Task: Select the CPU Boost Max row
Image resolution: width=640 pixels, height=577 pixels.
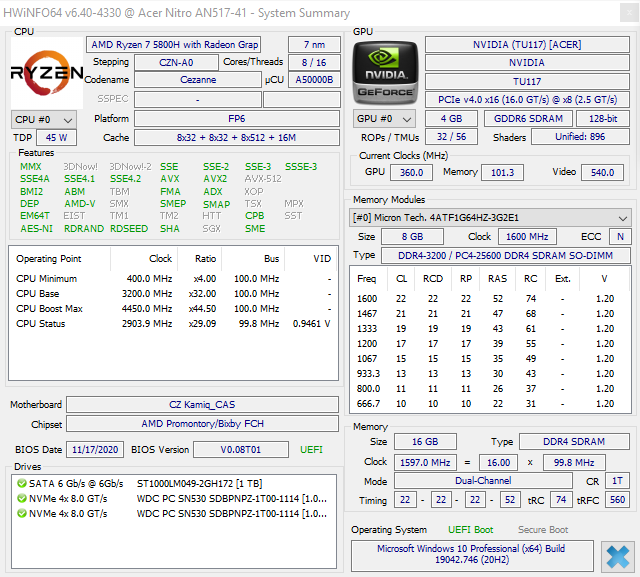Action: point(173,308)
